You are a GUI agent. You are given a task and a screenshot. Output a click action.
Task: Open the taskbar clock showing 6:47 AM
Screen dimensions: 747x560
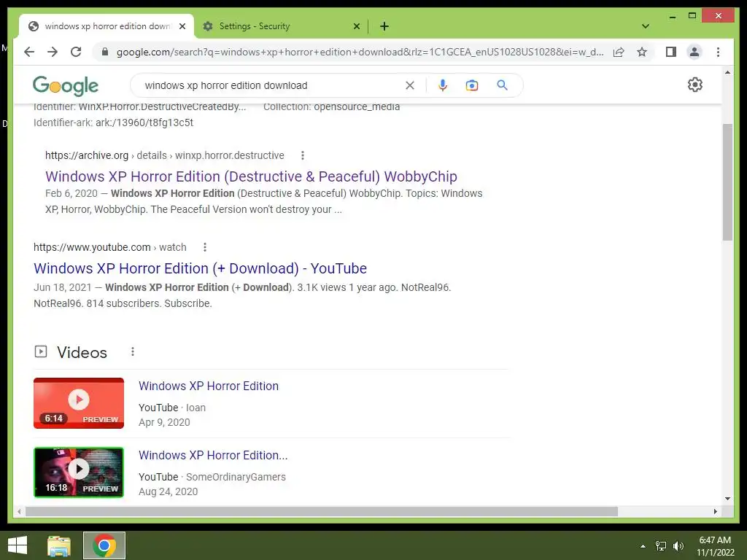point(715,546)
